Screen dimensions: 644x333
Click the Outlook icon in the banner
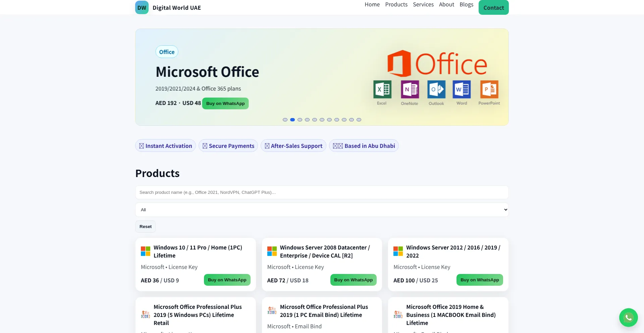point(436,89)
